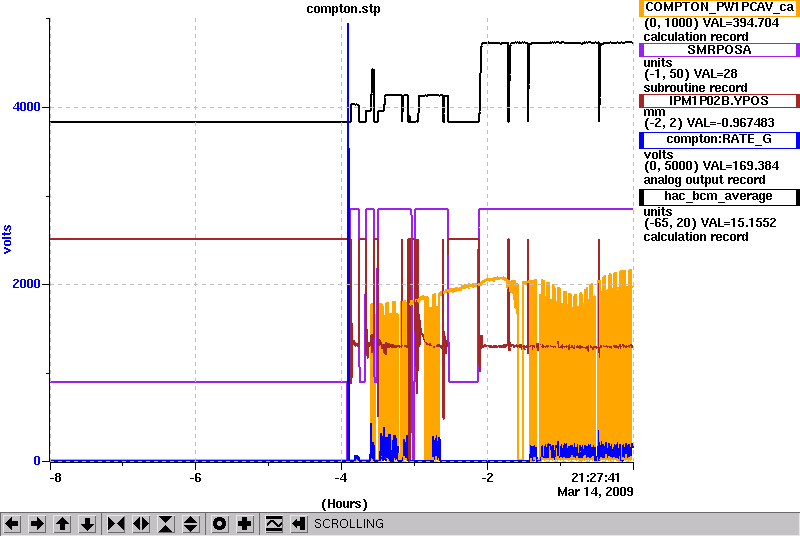Image resolution: width=800 pixels, height=536 pixels.
Task: Click the circle auto-scale toolbar button
Action: coord(220,524)
